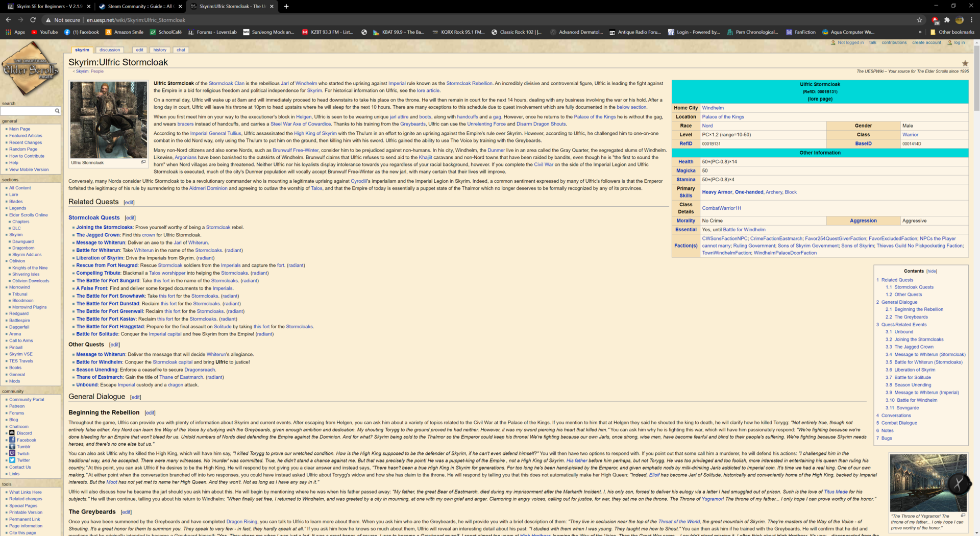980x536 pixels.
Task: Open the Apps shortcut in the bookmarks bar
Action: click(x=15, y=32)
